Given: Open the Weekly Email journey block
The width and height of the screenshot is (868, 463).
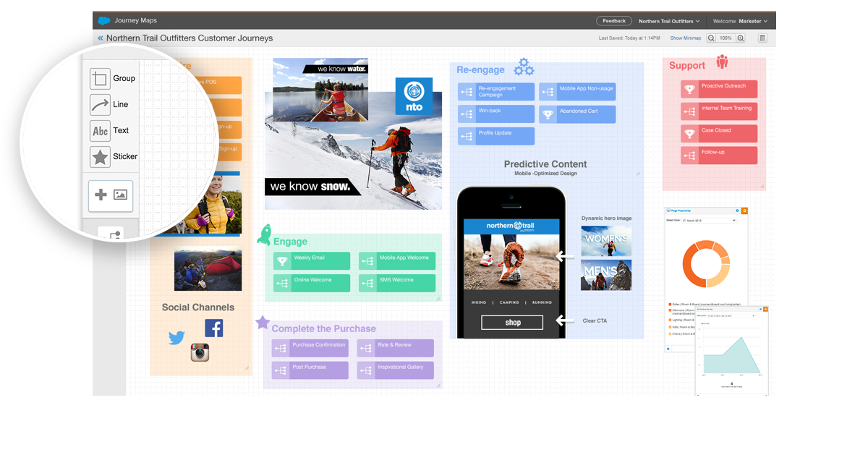Looking at the screenshot, I should pos(312,260).
